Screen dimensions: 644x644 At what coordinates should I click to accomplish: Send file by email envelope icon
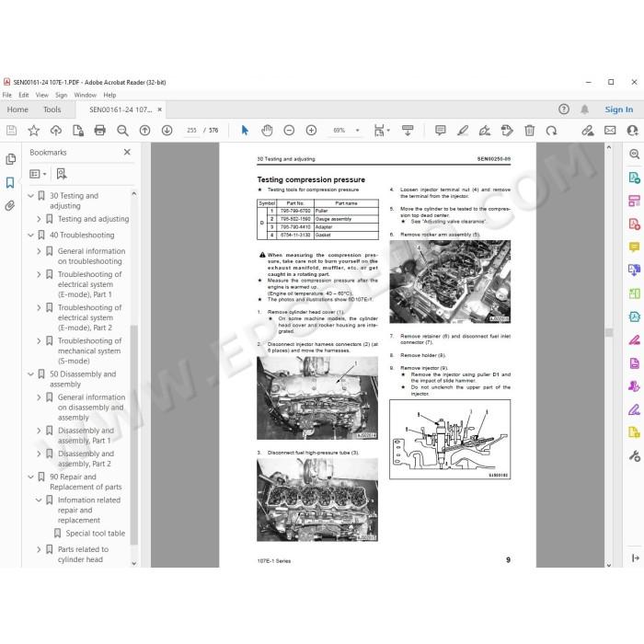tap(610, 131)
